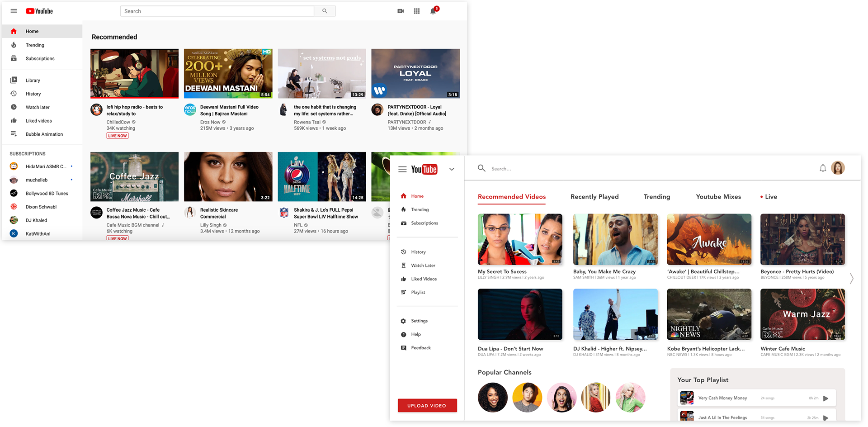Play Warm Jazz Winter Cafe Music thumbnail
This screenshot has width=868, height=427.
(802, 314)
